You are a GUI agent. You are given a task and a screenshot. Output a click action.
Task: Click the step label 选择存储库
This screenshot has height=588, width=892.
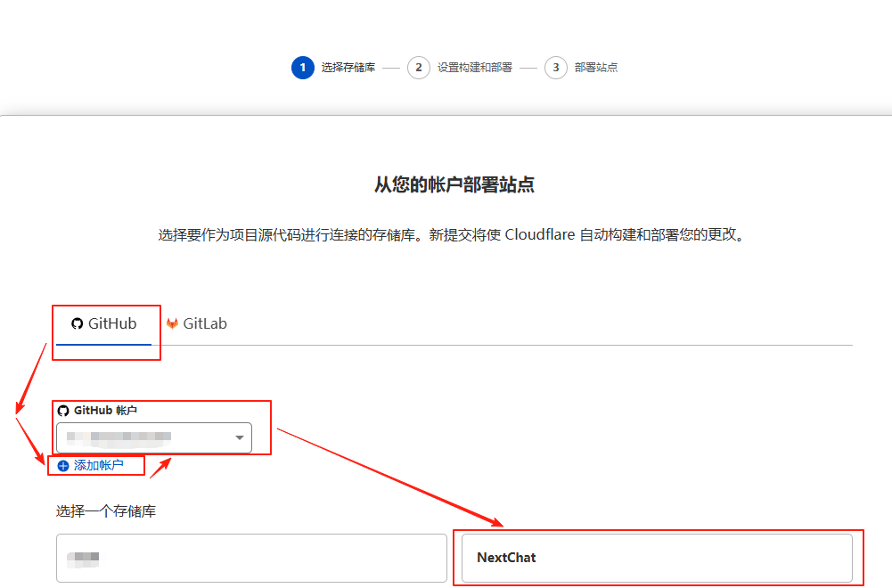coord(348,68)
